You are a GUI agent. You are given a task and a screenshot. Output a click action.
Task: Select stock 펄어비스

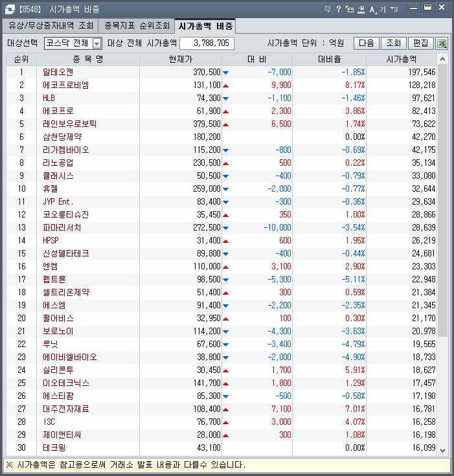click(x=58, y=318)
